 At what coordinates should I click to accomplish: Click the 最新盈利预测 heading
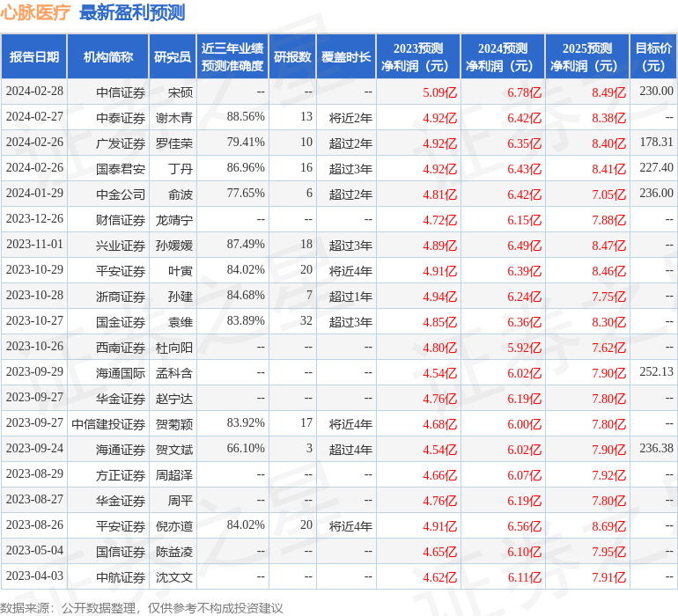[x=132, y=12]
